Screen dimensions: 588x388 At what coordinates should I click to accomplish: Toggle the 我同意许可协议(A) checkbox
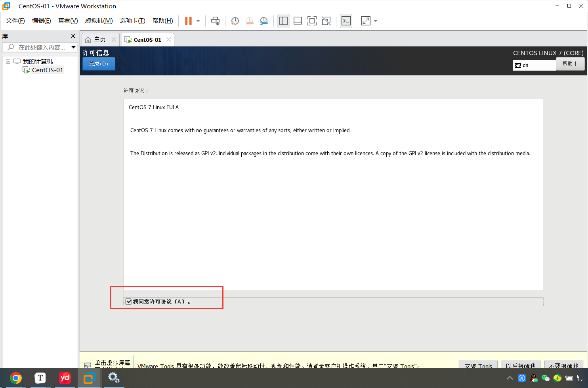(129, 302)
